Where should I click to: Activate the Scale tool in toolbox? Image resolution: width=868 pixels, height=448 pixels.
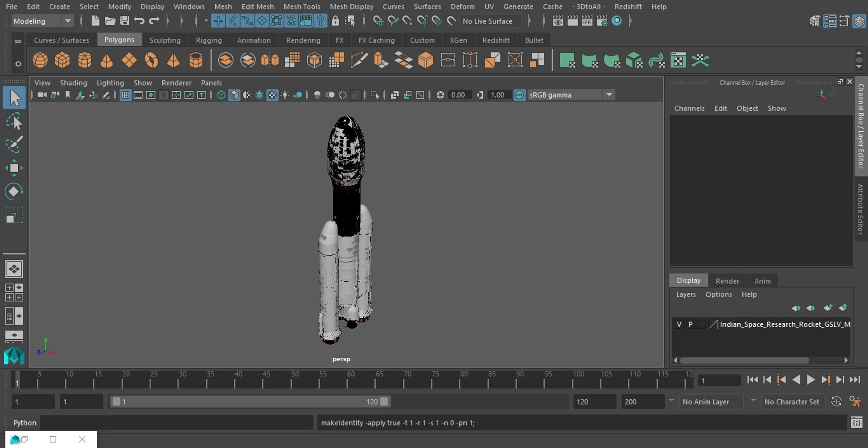pos(14,215)
